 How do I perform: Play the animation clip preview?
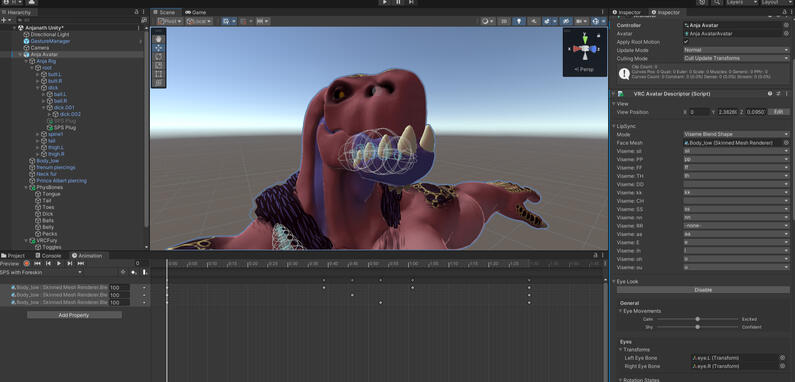point(59,263)
